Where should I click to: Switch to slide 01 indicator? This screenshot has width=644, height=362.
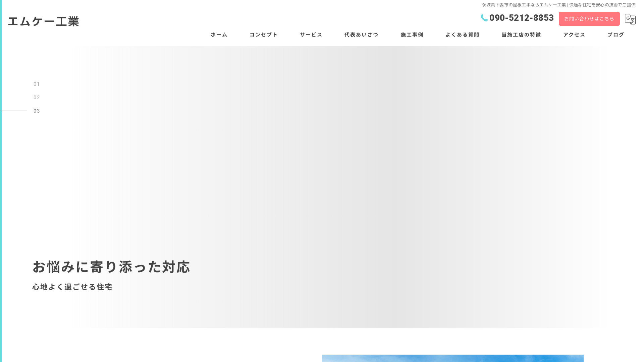[x=37, y=84]
